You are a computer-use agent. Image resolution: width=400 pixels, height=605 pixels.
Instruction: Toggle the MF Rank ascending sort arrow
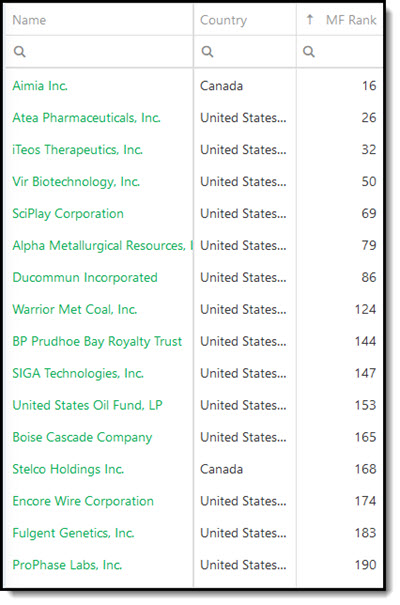pos(309,19)
